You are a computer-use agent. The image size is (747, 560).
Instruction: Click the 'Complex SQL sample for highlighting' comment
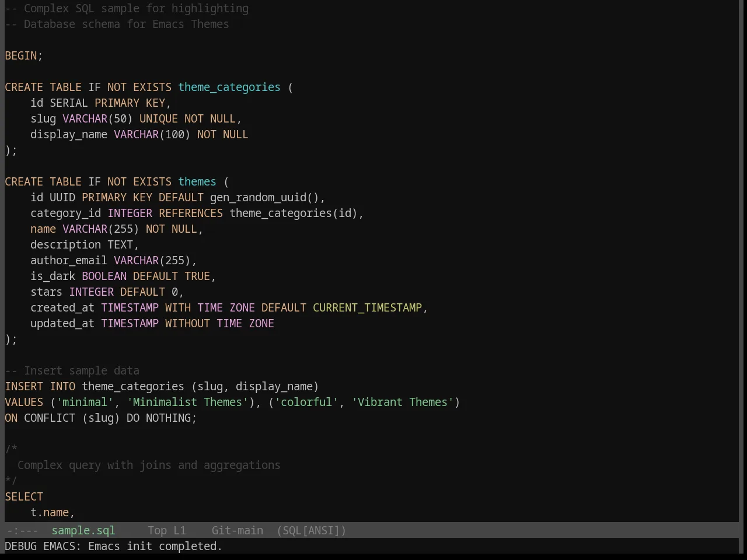tap(127, 8)
